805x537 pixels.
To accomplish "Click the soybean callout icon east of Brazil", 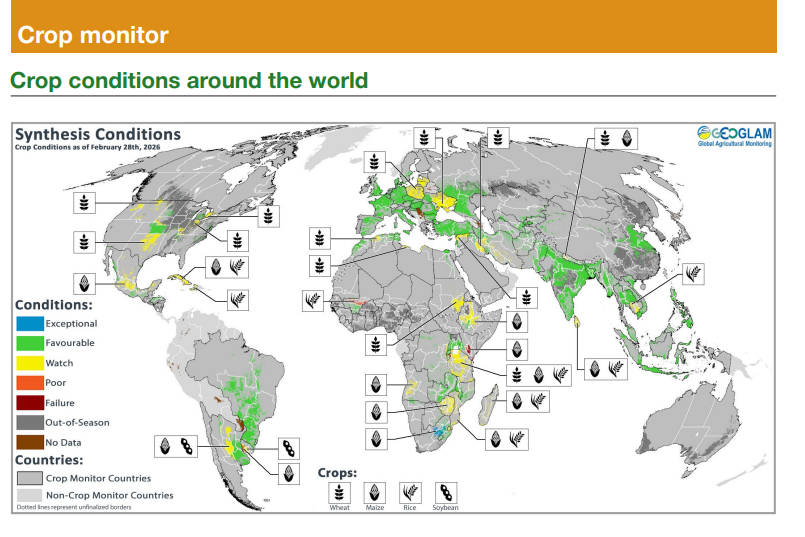I will pyautogui.click(x=289, y=447).
